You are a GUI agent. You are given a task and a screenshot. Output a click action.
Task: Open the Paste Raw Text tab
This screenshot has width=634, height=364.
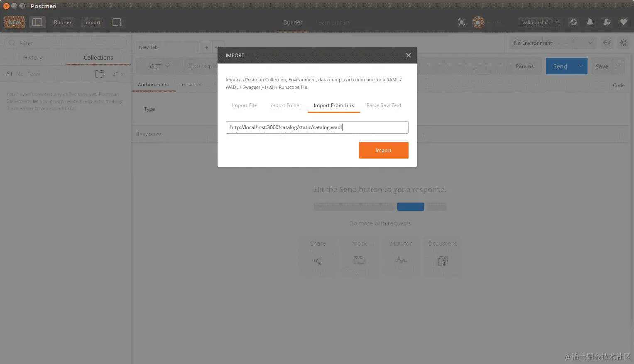[x=384, y=105]
